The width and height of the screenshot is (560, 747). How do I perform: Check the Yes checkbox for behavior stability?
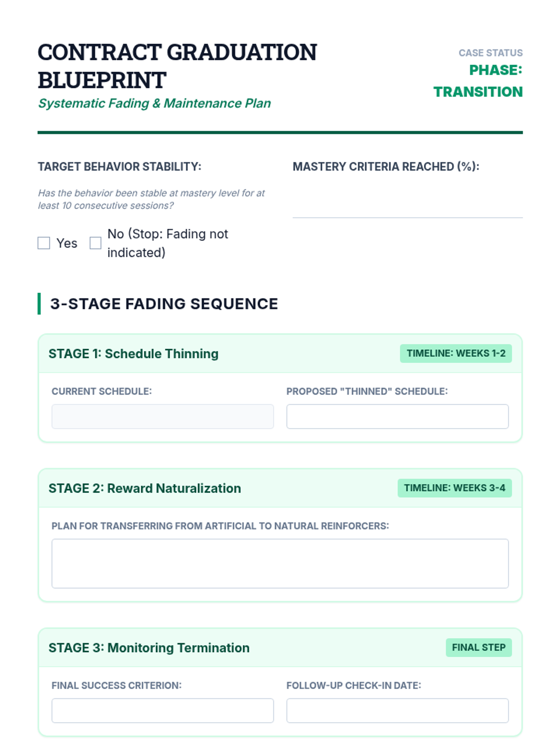click(x=44, y=243)
